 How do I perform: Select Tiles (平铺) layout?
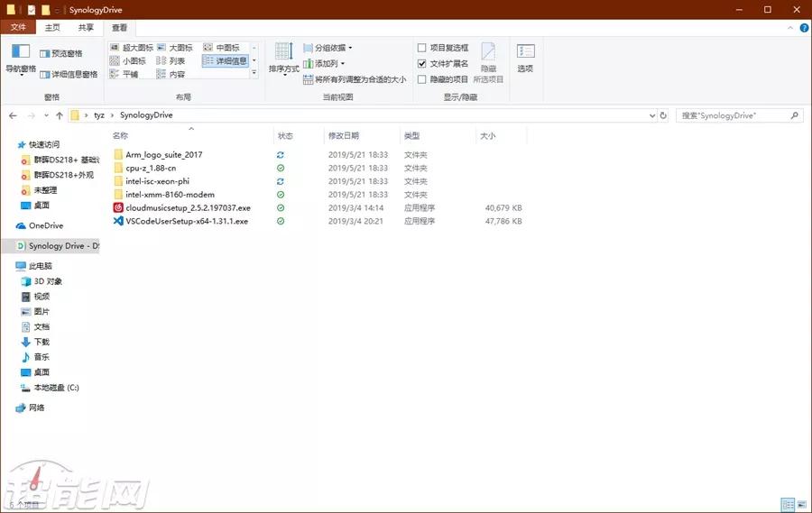(x=125, y=75)
